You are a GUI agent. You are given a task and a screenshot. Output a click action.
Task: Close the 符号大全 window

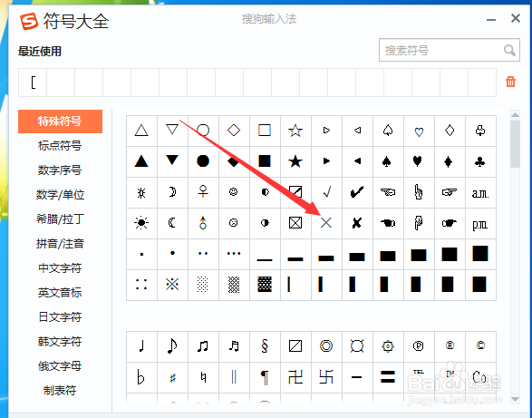[x=516, y=18]
